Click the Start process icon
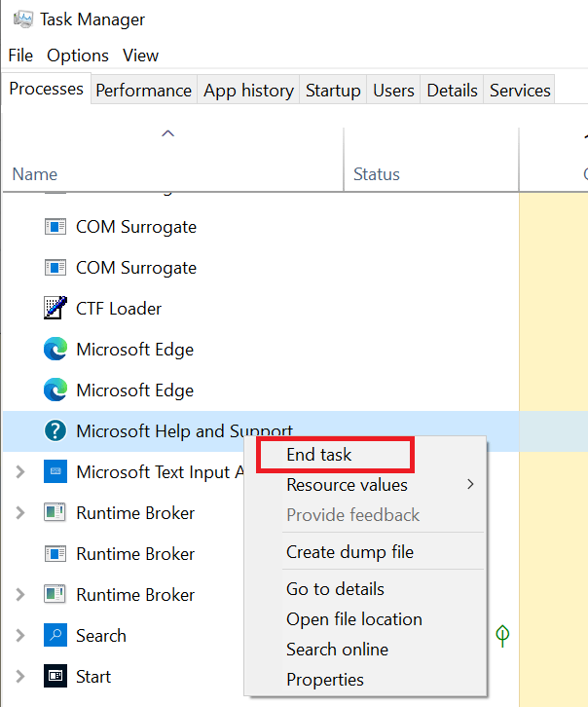Viewport: 588px width, 707px height. point(55,676)
